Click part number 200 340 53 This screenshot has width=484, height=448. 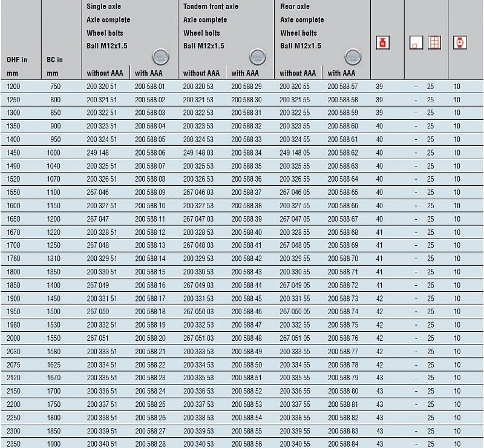pyautogui.click(x=198, y=444)
